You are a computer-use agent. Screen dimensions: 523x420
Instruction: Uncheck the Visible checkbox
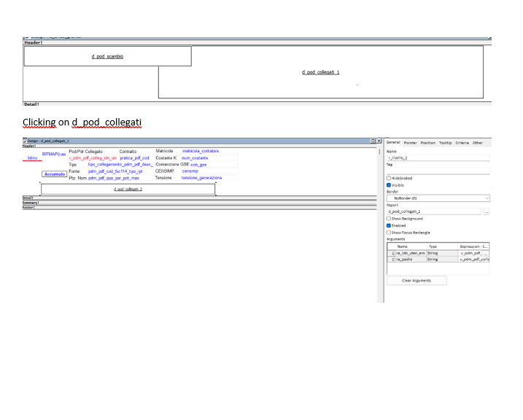(389, 185)
